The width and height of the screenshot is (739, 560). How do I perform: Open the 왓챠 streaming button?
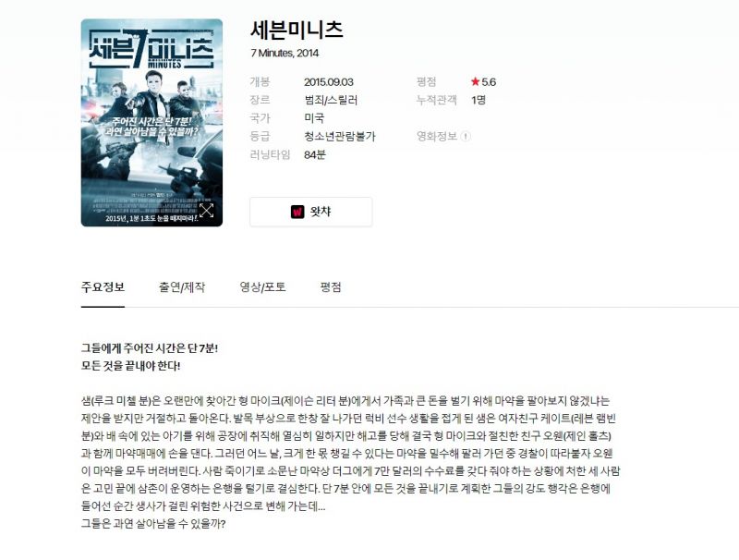[311, 212]
